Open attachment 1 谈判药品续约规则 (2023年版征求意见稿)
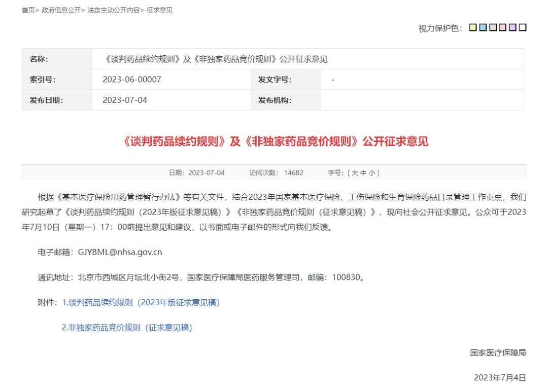This screenshot has height=392, width=548. point(141,303)
